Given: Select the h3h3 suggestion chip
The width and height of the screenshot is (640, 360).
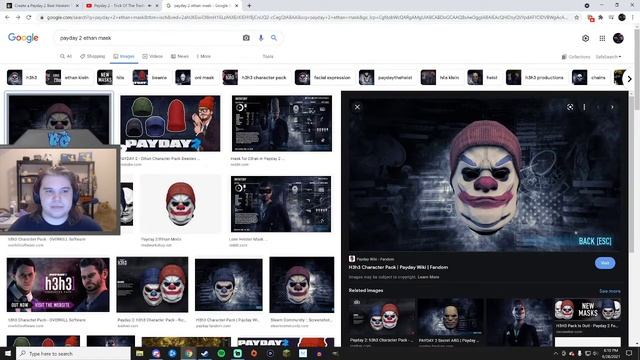Looking at the screenshot, I should click(22, 78).
